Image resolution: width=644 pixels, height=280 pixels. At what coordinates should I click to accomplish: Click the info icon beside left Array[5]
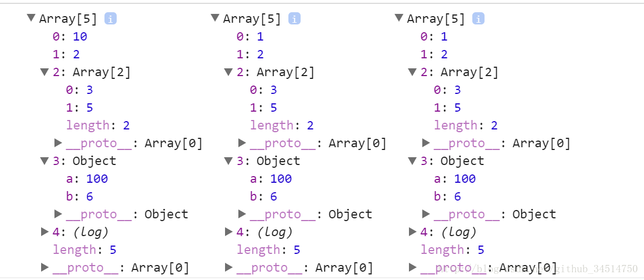click(111, 18)
